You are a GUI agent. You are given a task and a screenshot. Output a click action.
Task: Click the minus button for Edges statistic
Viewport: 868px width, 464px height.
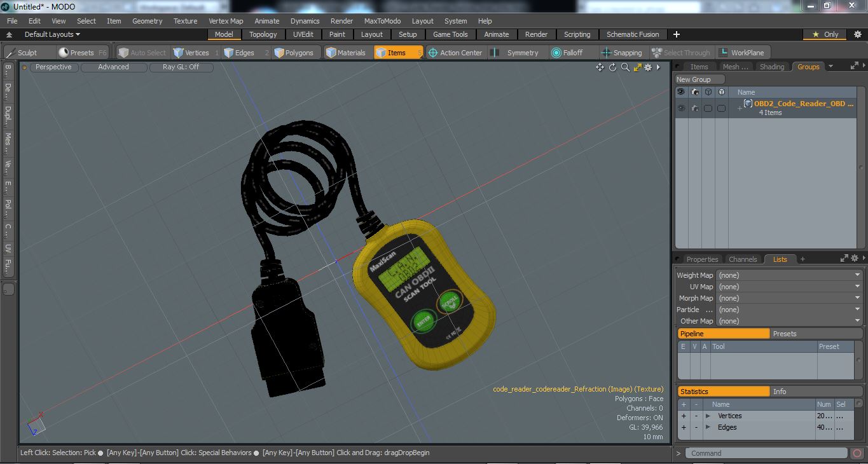696,427
